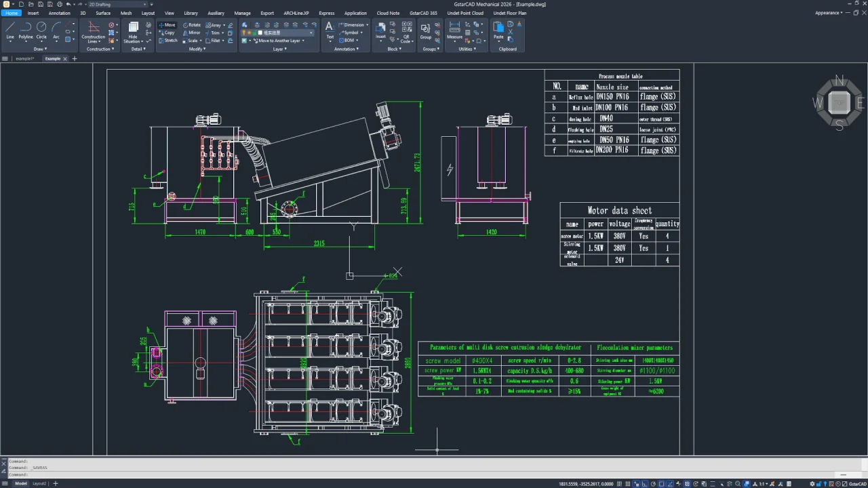Open the current layer name dropdown

coord(279,33)
